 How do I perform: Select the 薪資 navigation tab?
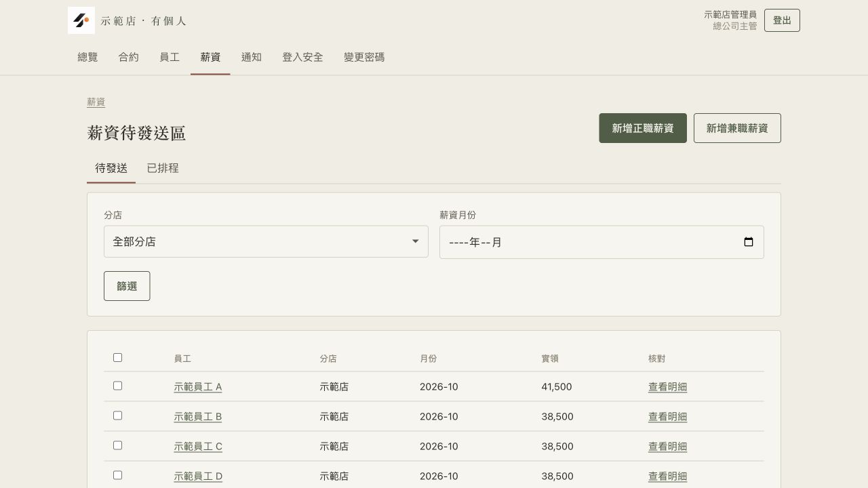210,58
